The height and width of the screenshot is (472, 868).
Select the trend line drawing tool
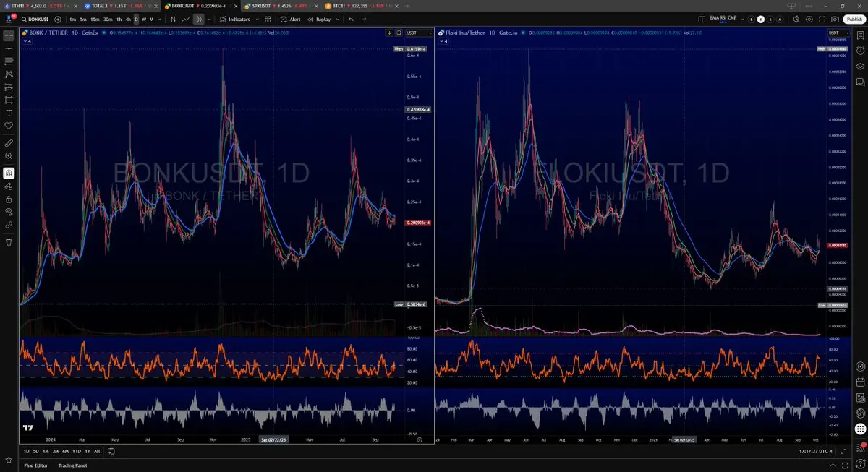(x=9, y=48)
